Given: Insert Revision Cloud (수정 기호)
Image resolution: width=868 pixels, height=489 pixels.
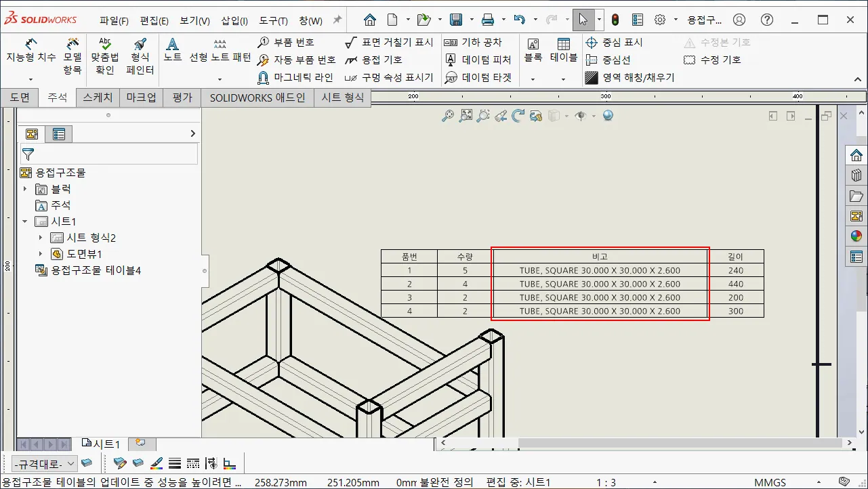Looking at the screenshot, I should point(712,60).
